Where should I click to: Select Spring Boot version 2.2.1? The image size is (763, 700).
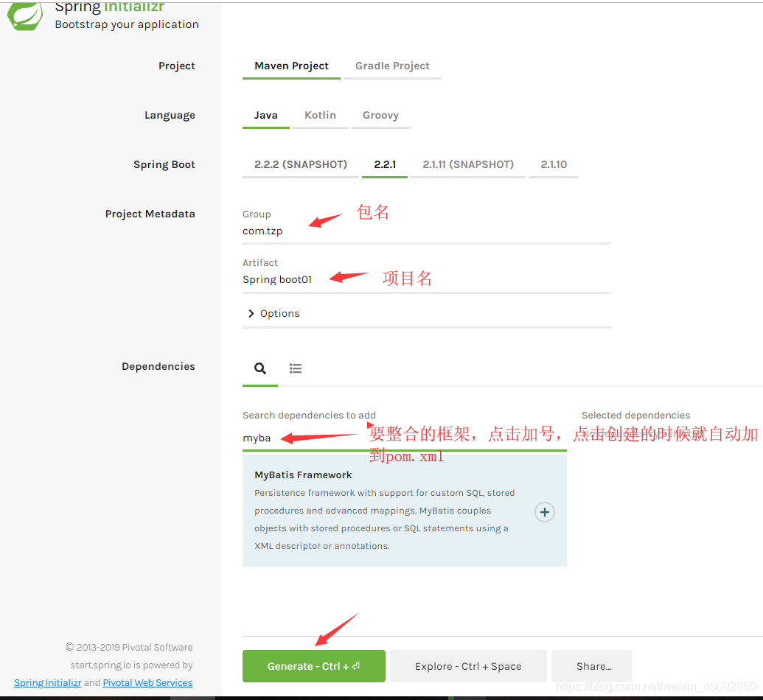point(385,164)
